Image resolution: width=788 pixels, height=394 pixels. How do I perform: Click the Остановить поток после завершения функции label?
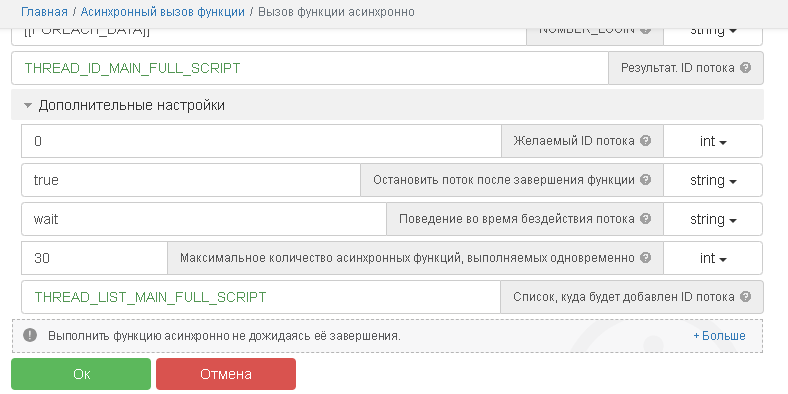point(504,180)
